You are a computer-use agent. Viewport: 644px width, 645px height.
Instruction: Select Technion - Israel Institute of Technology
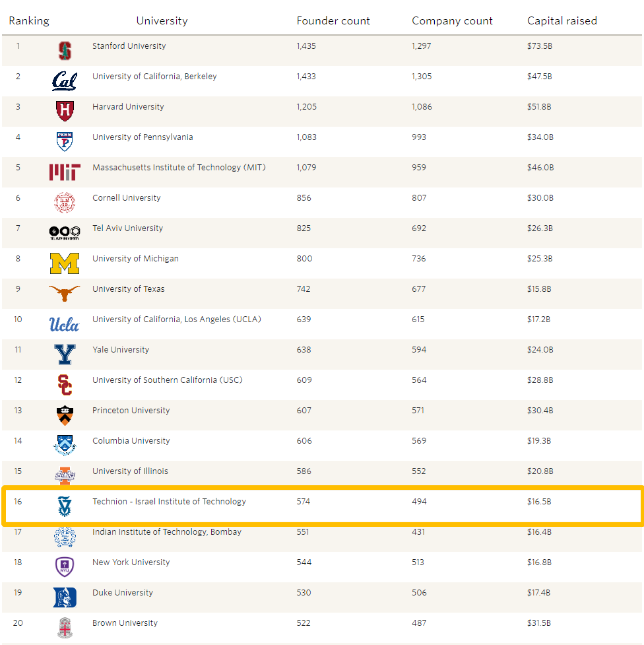click(x=169, y=502)
